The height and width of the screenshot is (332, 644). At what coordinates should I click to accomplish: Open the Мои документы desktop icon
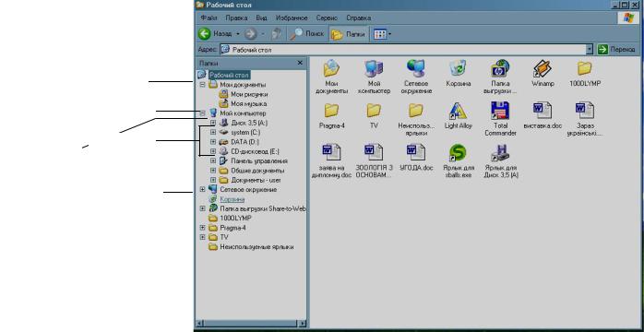(331, 68)
